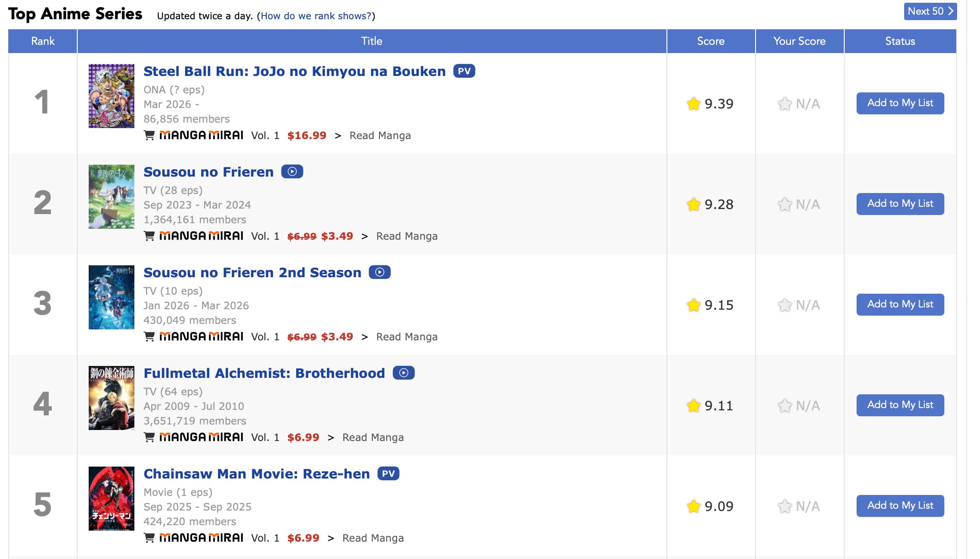The height and width of the screenshot is (559, 980).
Task: Open the Fullmetal Alchemist: Brotherhood video icon
Action: click(x=403, y=373)
